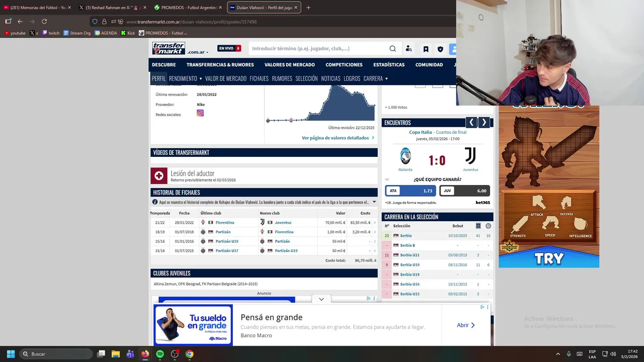The image size is (644, 362).
Task: Open the Carrera dropdown
Action: [x=375, y=78]
